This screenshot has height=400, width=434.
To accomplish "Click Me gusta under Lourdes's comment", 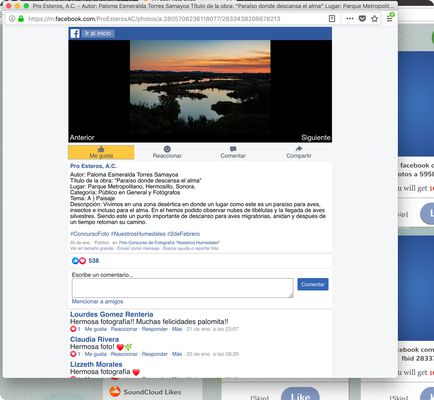I will click(96, 329).
